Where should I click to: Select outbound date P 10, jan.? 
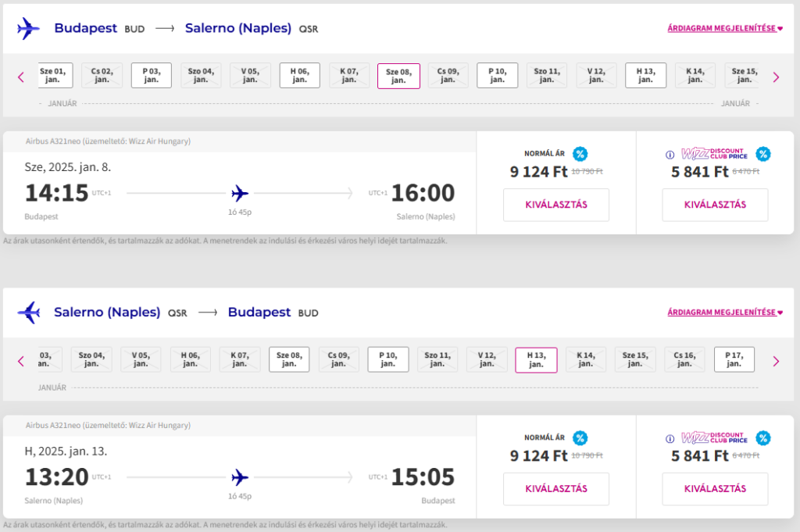click(x=498, y=76)
